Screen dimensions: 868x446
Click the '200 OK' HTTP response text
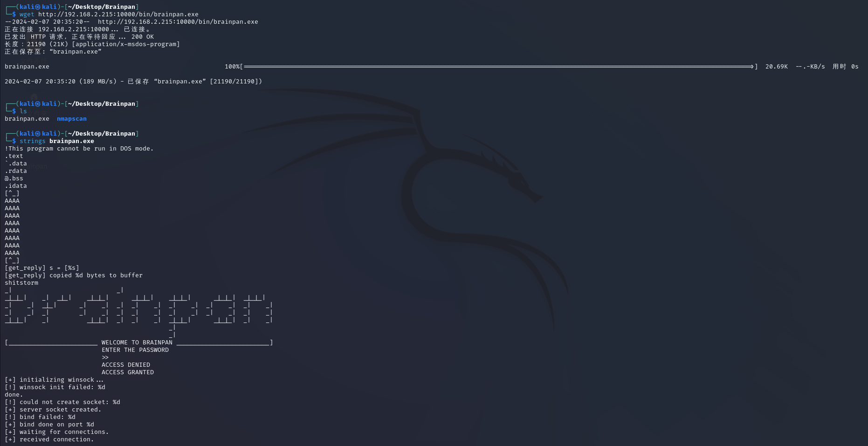click(x=143, y=37)
